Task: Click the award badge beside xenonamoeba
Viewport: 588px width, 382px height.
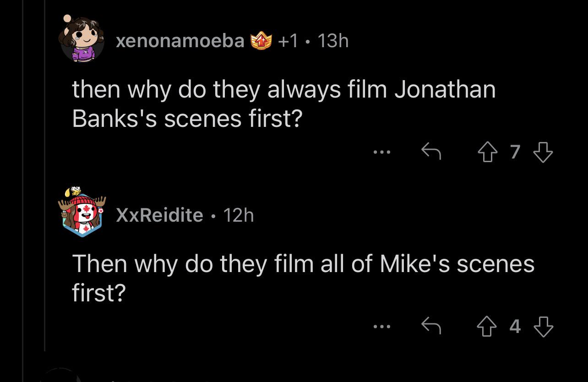Action: pos(261,41)
